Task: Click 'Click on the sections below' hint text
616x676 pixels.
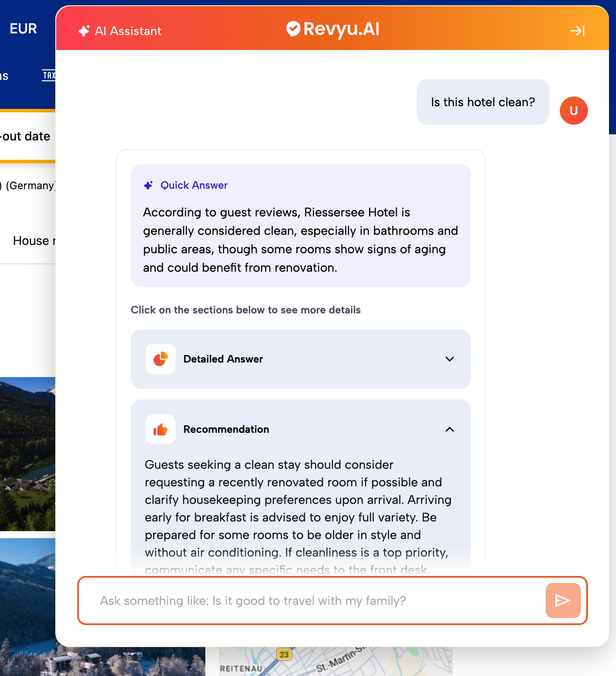Action: (x=246, y=310)
